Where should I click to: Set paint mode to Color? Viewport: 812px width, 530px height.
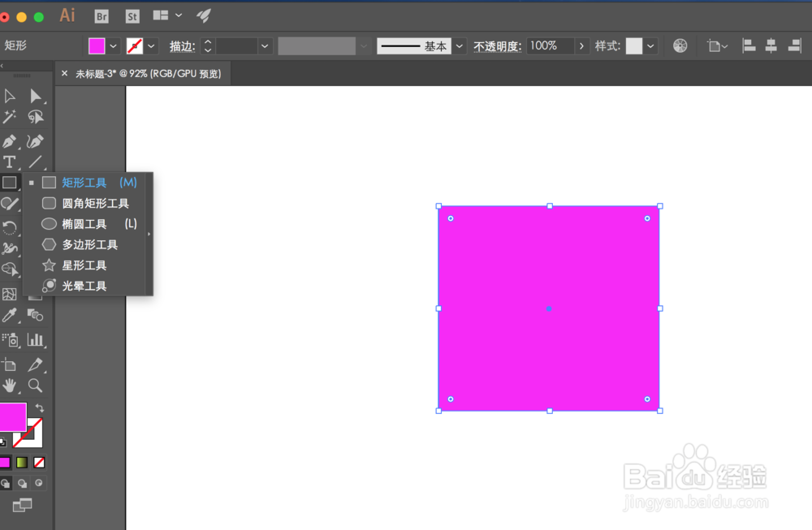(5, 462)
